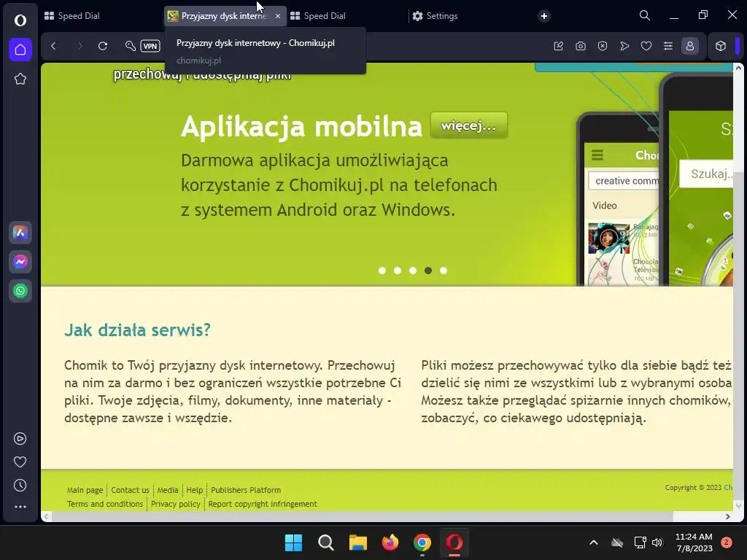Select the first carousel dot

coord(382,271)
